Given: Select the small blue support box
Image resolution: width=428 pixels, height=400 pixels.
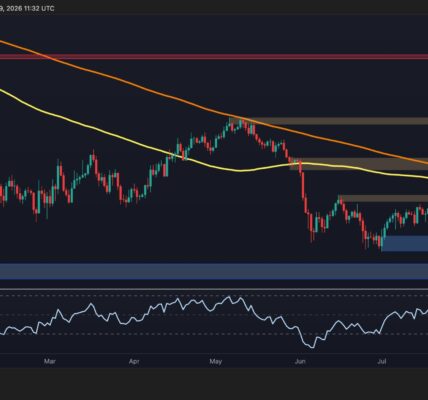Looking at the screenshot, I should [404, 243].
